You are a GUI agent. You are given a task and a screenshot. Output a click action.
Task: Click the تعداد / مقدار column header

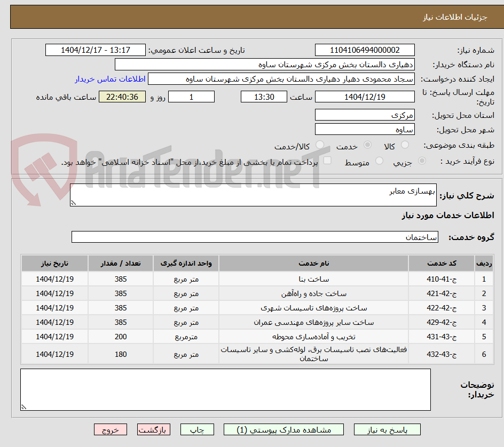coord(121,264)
